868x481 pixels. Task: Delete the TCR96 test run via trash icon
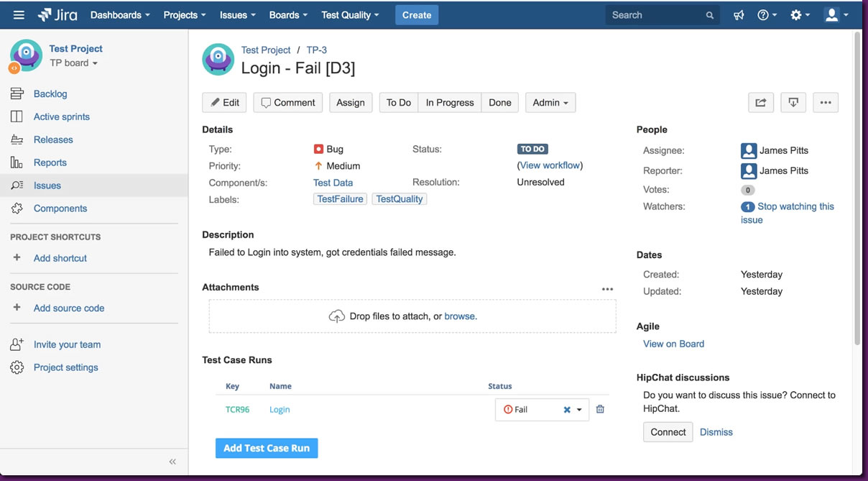point(600,409)
